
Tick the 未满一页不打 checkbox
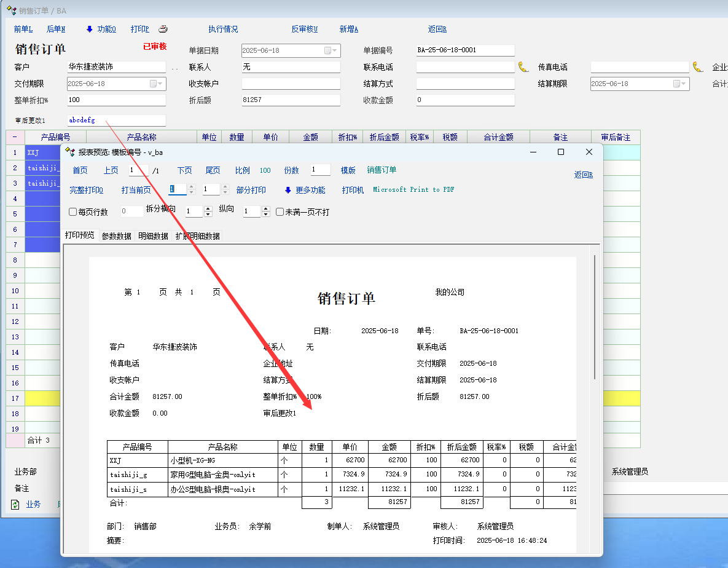(280, 212)
